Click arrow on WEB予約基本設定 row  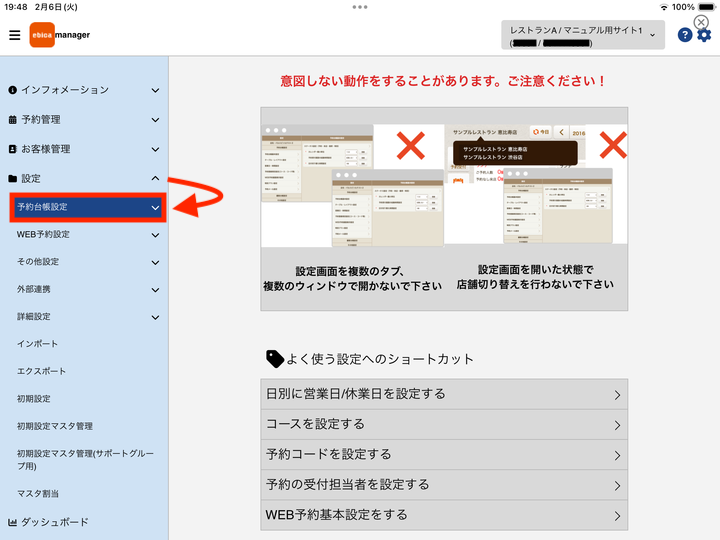click(618, 516)
